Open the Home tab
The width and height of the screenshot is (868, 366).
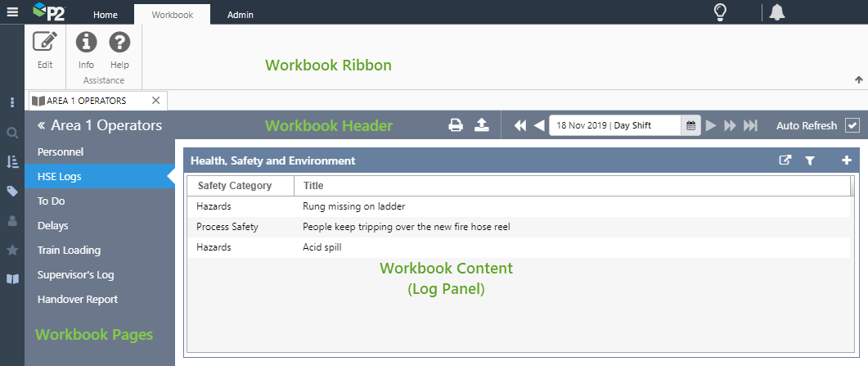[x=106, y=15]
